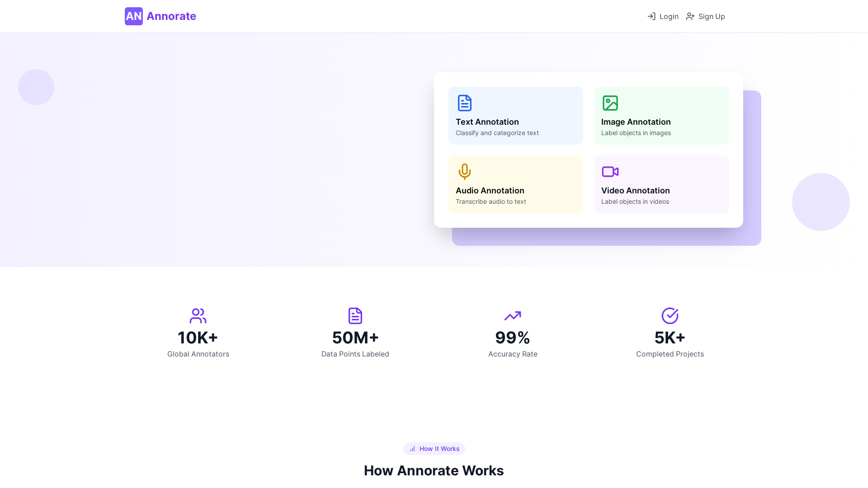
Task: Click the Text Annotation document icon
Action: [x=464, y=103]
